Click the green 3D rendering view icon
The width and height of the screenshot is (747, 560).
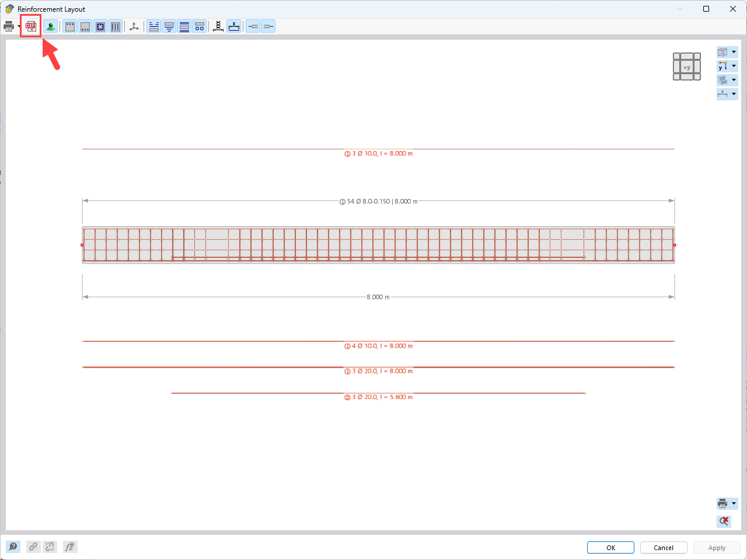click(x=51, y=26)
